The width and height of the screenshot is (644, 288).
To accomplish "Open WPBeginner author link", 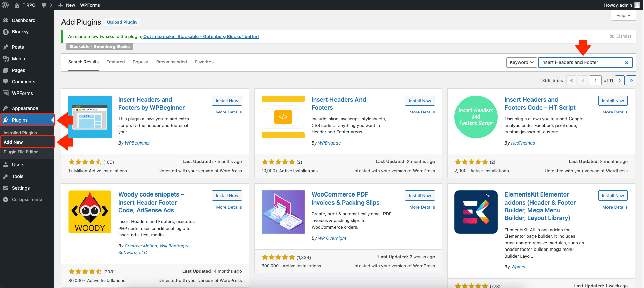I will [137, 143].
